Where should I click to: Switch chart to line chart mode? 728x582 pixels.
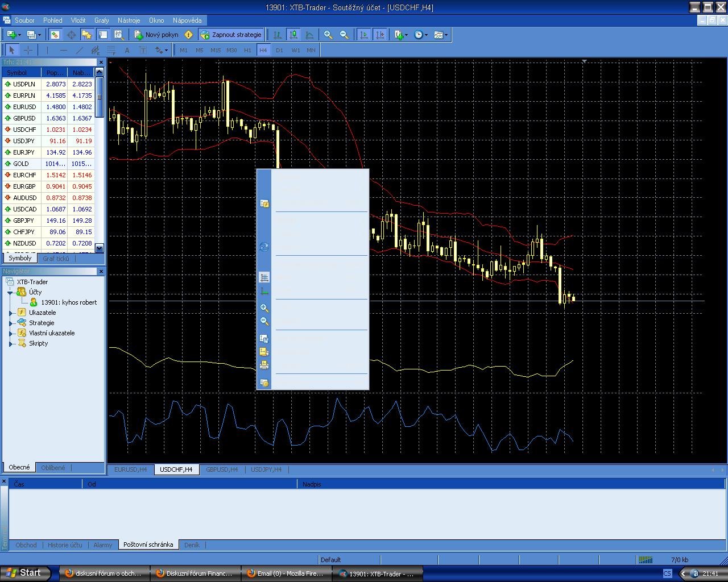[309, 35]
